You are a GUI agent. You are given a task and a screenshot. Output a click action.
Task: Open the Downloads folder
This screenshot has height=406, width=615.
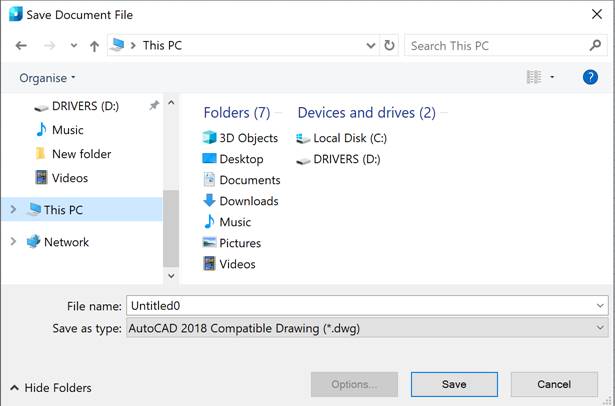[248, 201]
